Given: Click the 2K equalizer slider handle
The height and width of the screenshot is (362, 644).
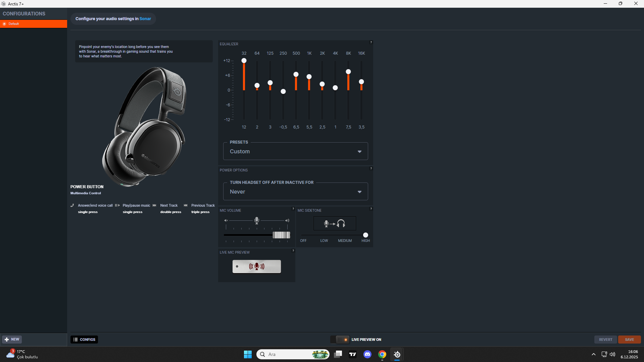Looking at the screenshot, I should pos(322,84).
